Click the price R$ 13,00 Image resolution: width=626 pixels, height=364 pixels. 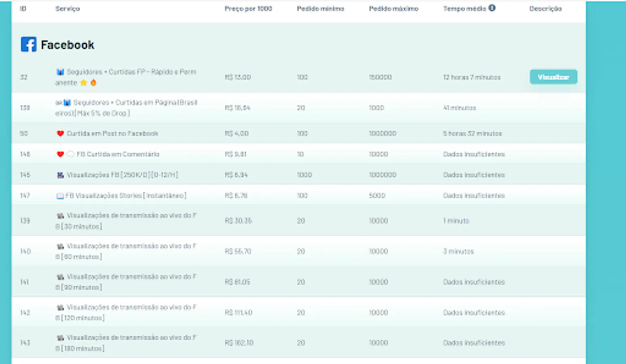pos(238,77)
